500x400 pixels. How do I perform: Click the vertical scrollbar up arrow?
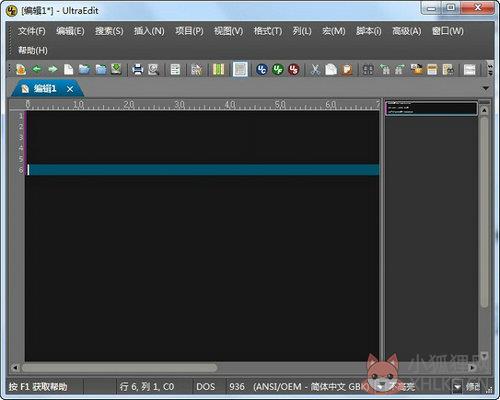point(484,110)
